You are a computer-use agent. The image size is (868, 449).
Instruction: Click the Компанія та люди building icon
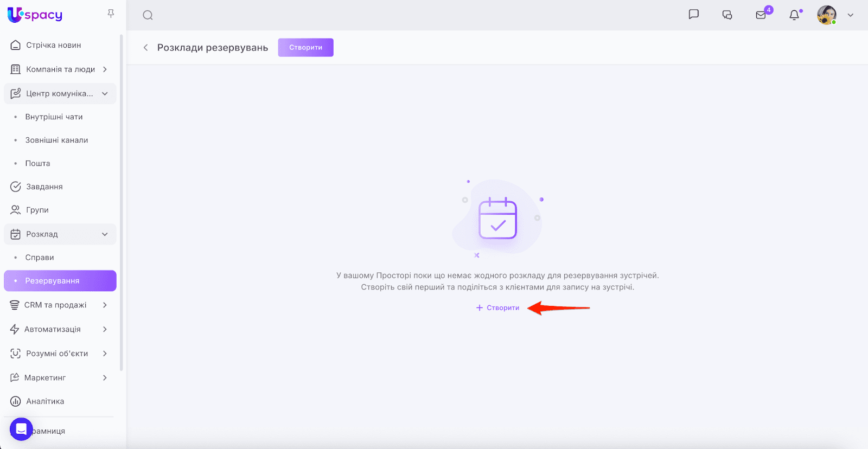coord(16,69)
